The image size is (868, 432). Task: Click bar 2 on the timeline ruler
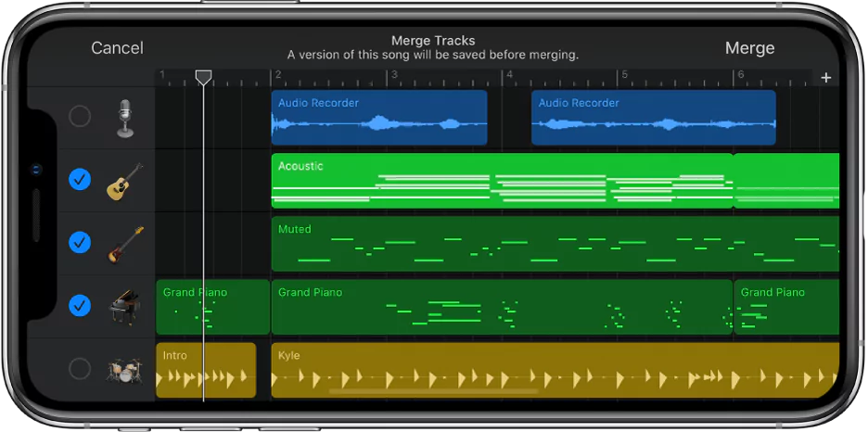click(x=279, y=75)
